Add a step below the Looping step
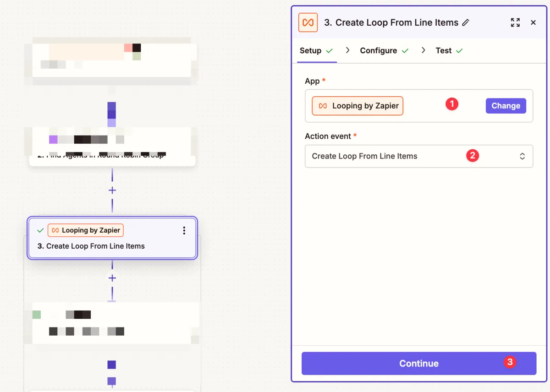 [112, 278]
